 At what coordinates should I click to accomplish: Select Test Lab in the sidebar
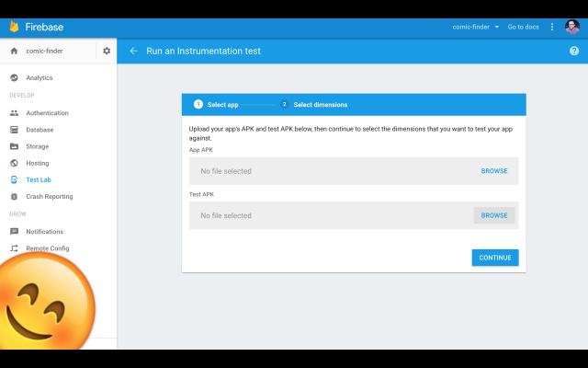[x=39, y=179]
